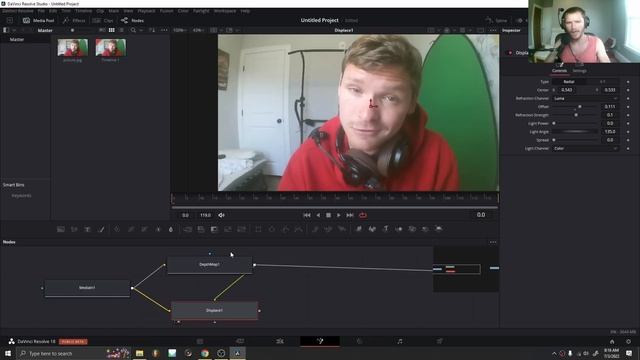This screenshot has height=360, width=640.
Task: Open Nodes panel three-dot options menu
Action: (x=493, y=242)
